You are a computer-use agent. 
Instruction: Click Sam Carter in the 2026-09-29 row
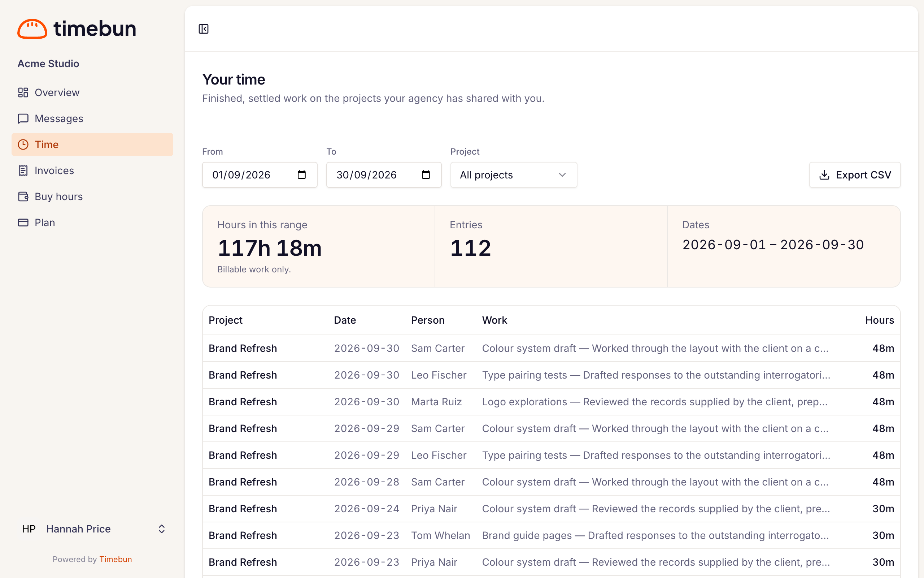pyautogui.click(x=437, y=428)
